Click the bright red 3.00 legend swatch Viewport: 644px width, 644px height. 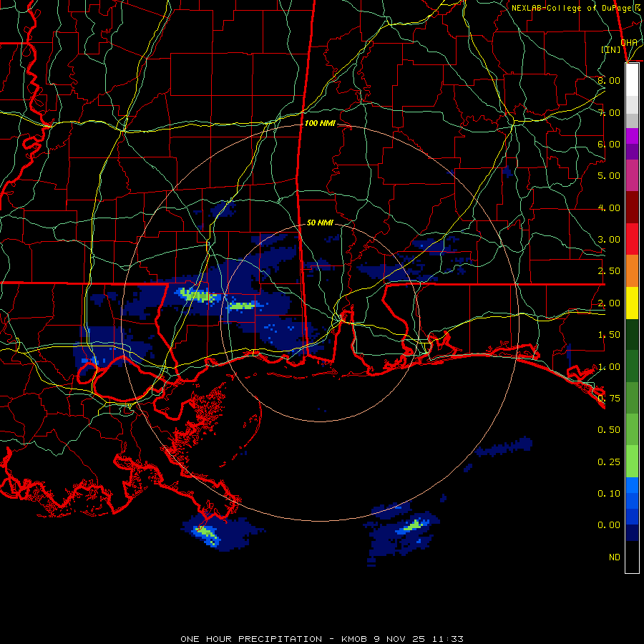(632, 239)
